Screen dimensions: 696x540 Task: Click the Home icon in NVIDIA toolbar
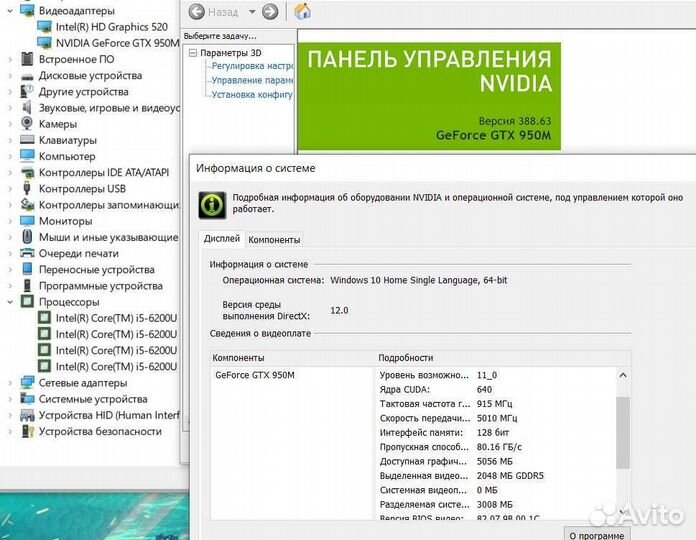click(302, 11)
